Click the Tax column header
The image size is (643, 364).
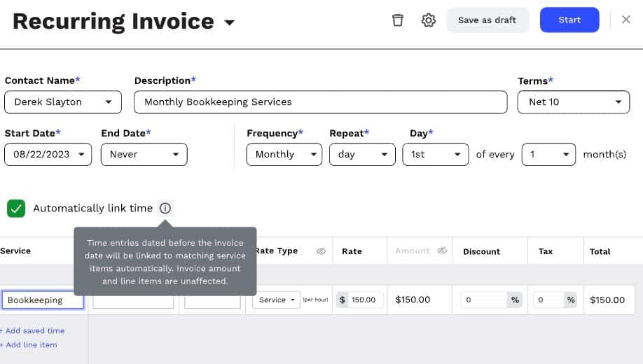coord(546,251)
